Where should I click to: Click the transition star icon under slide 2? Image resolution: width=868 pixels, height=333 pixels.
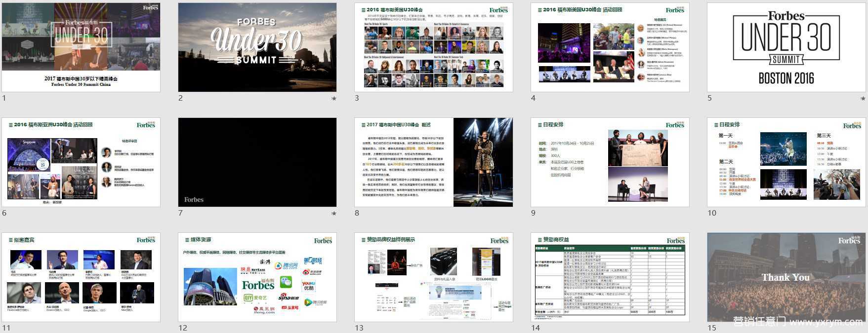coord(334,98)
